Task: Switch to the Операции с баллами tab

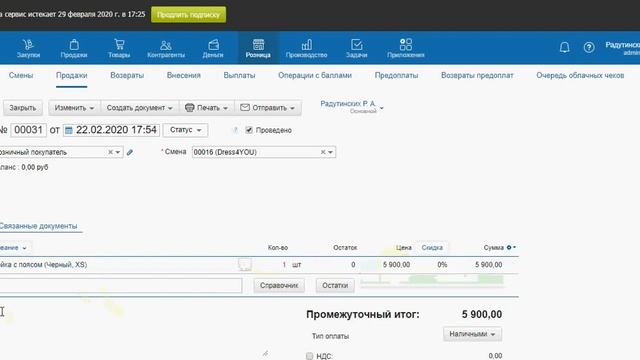Action: tap(315, 76)
